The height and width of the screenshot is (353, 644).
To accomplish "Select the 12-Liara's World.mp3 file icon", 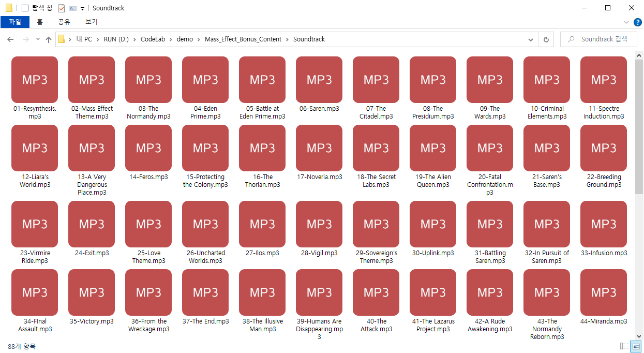I will [35, 148].
